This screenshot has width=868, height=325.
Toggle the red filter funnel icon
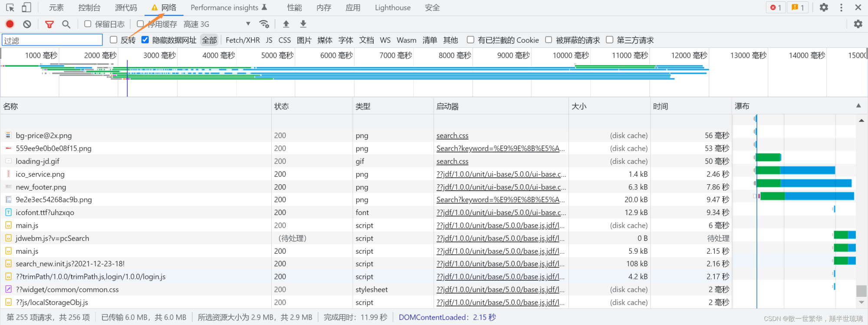49,24
